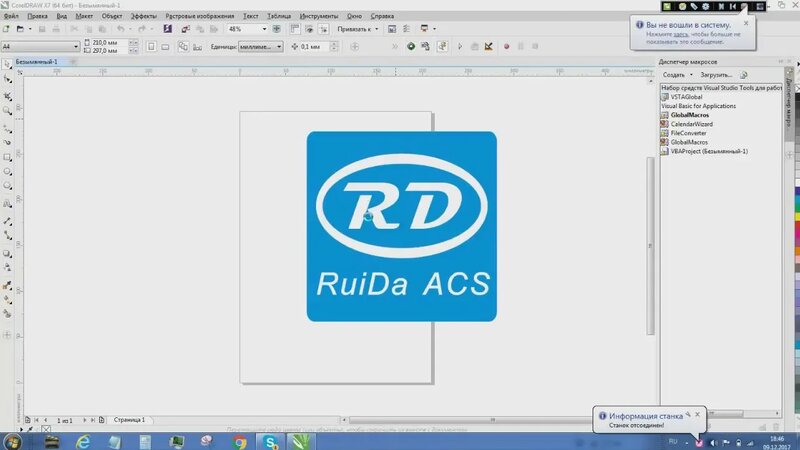The image size is (800, 450).
Task: Expand the Open file dropdown arrow
Action: point(30,29)
